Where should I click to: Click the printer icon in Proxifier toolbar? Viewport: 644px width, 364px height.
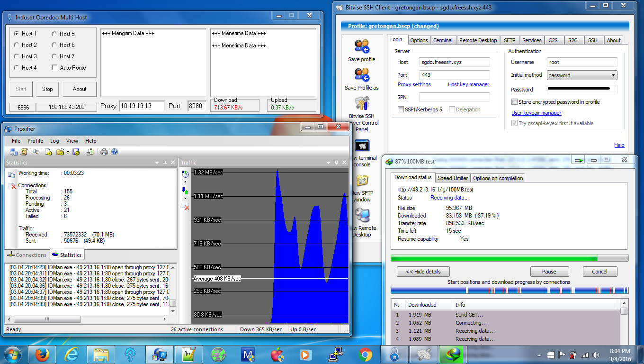104,152
